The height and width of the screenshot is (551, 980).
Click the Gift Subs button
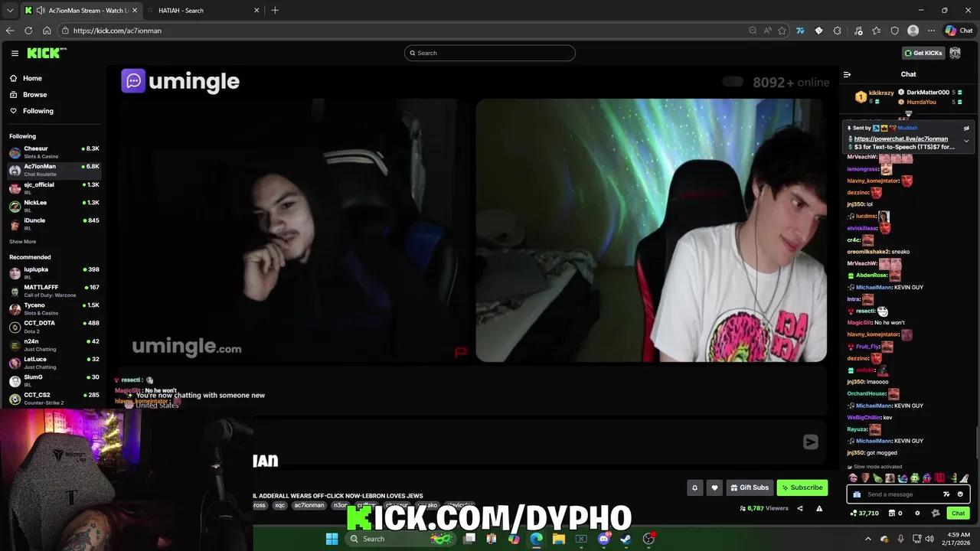tap(749, 487)
